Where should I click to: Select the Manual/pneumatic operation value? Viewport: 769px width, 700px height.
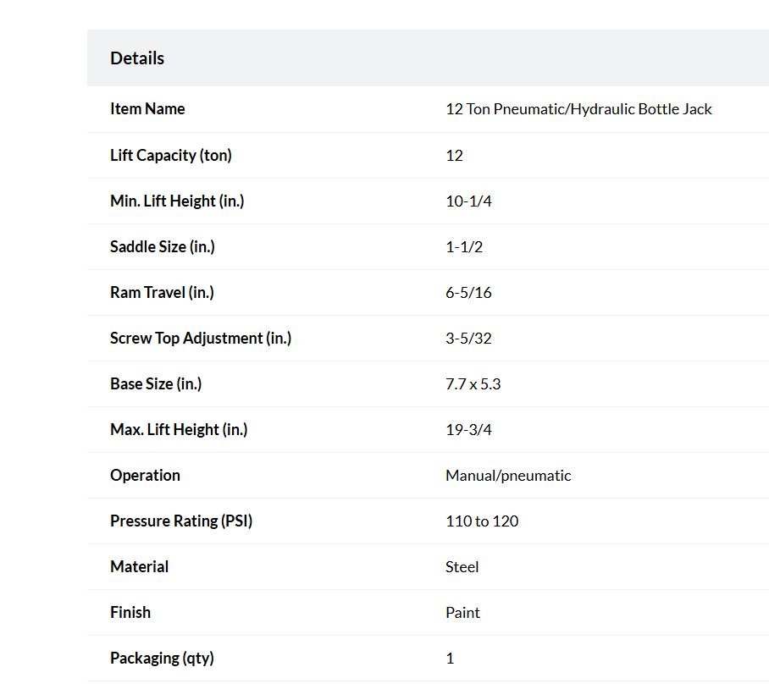click(508, 476)
